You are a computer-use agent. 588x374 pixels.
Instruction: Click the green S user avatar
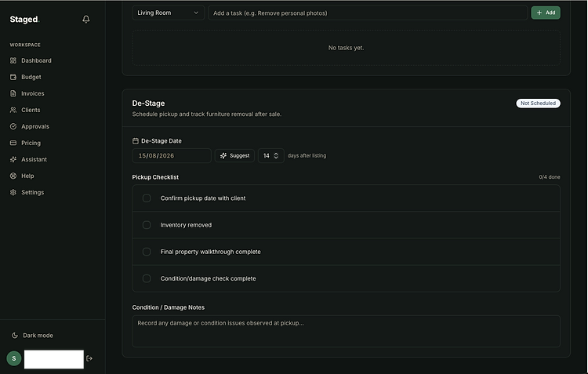pos(14,358)
